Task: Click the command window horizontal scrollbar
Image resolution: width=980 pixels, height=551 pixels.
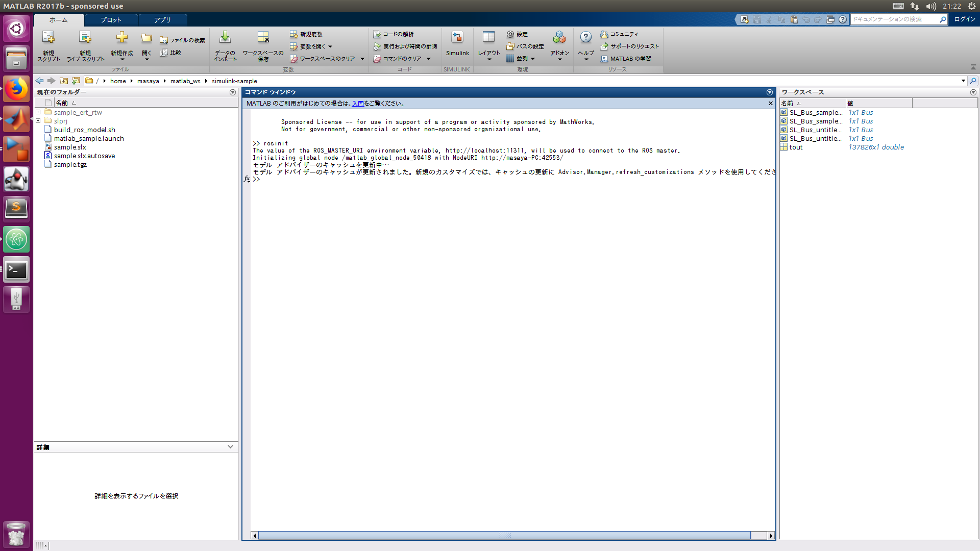Action: pyautogui.click(x=505, y=535)
